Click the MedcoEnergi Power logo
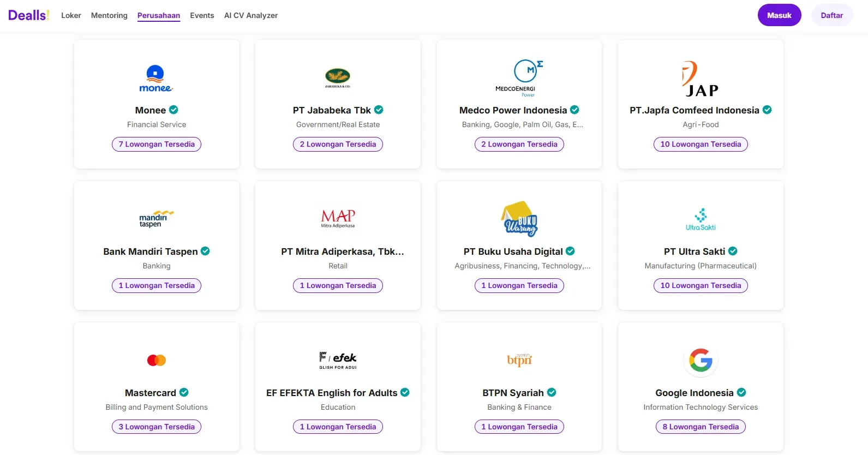The height and width of the screenshot is (455, 868). [x=519, y=78]
